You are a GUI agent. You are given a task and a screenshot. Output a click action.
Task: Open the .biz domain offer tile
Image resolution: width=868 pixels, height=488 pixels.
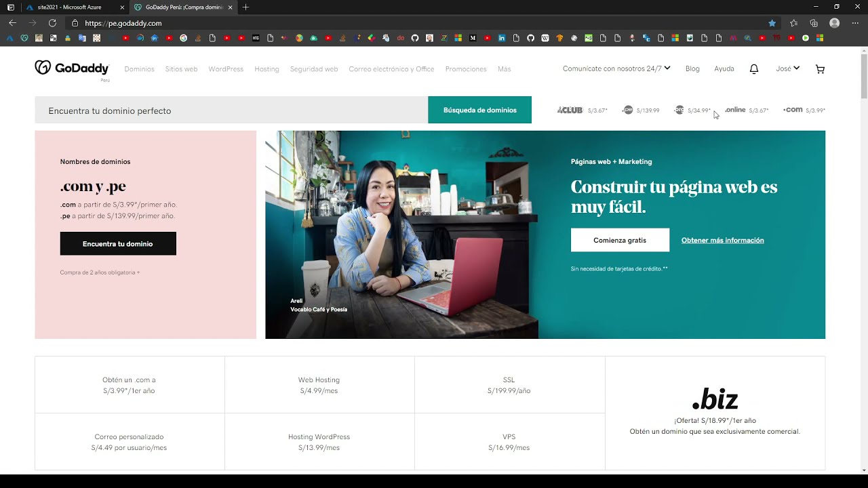point(715,413)
